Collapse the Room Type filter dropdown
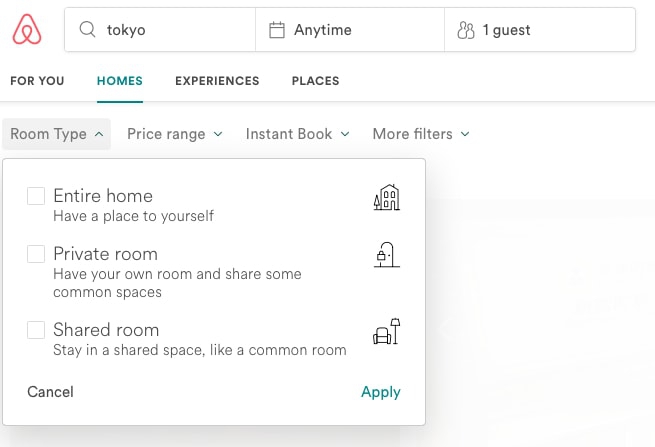Viewport: 655px width, 447px height. tap(56, 134)
